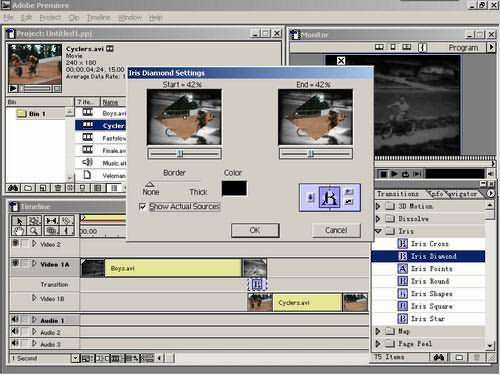This screenshot has height=375, width=500.
Task: Select the Rolling Edit tool in Timeline
Action: pos(52,221)
